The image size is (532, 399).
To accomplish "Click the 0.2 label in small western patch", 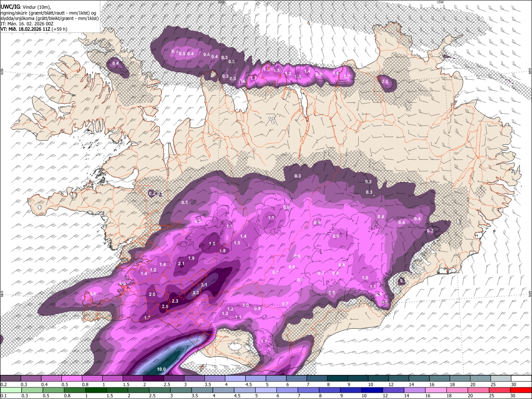I will coord(152,193).
